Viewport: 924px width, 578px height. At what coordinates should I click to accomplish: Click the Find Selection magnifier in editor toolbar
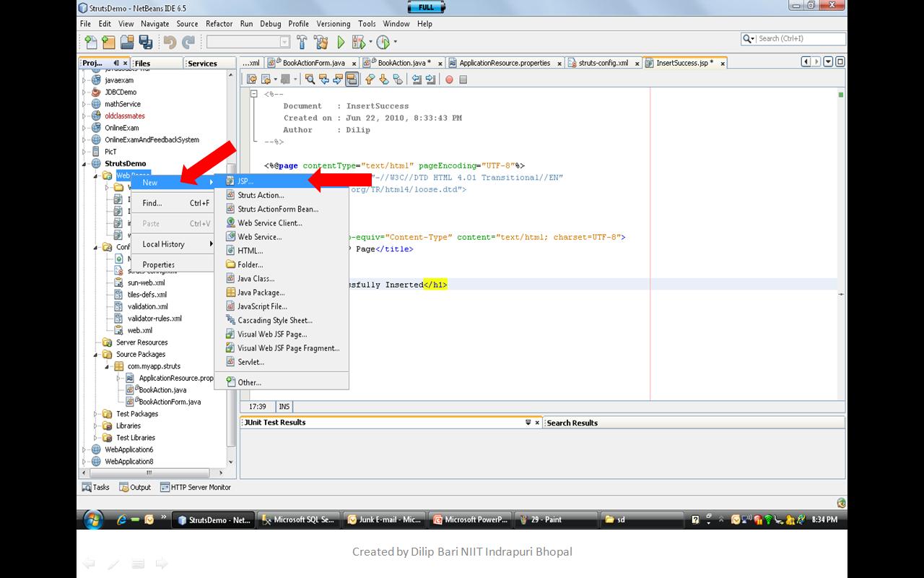310,79
